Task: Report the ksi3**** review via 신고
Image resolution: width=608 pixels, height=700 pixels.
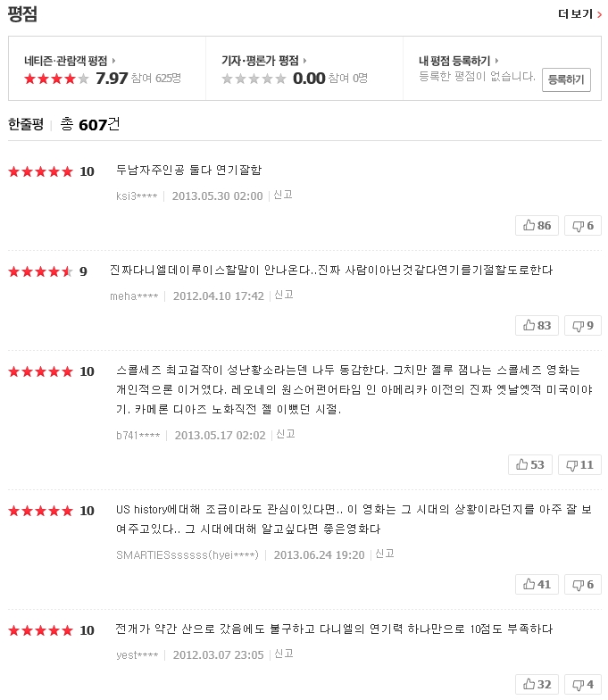Action: (x=282, y=195)
